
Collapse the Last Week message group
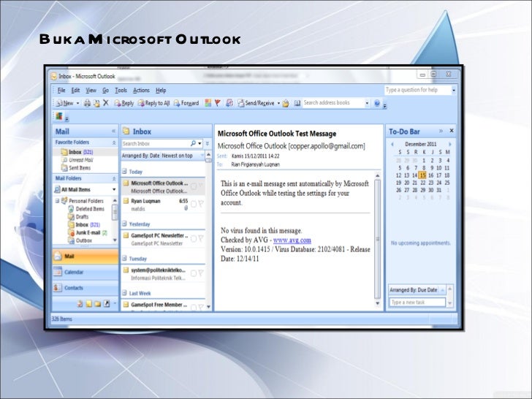124,293
